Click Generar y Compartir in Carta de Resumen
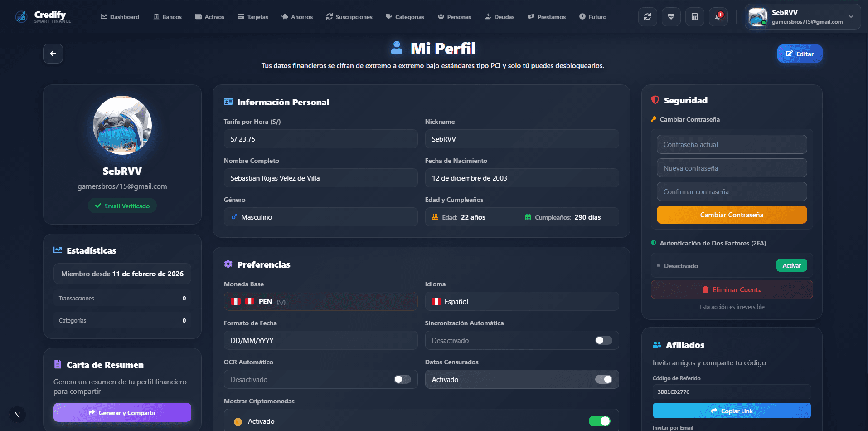 122,412
